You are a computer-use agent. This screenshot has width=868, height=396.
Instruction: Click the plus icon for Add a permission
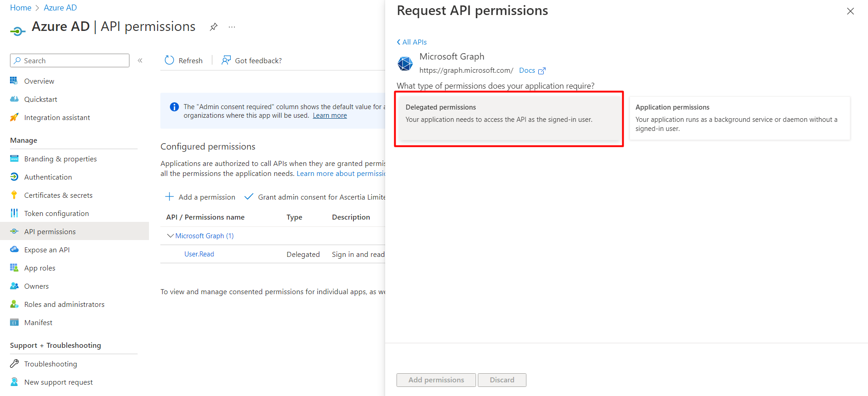[x=169, y=196]
